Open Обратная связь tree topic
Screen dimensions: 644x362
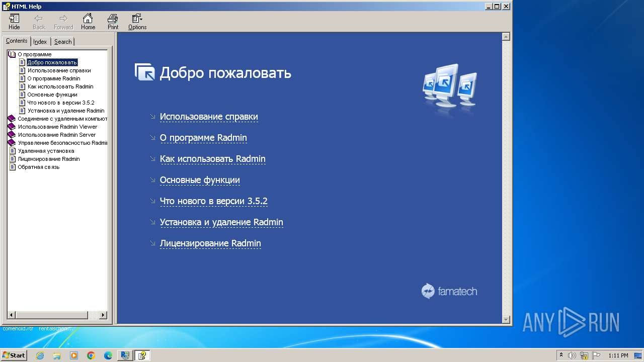(39, 167)
